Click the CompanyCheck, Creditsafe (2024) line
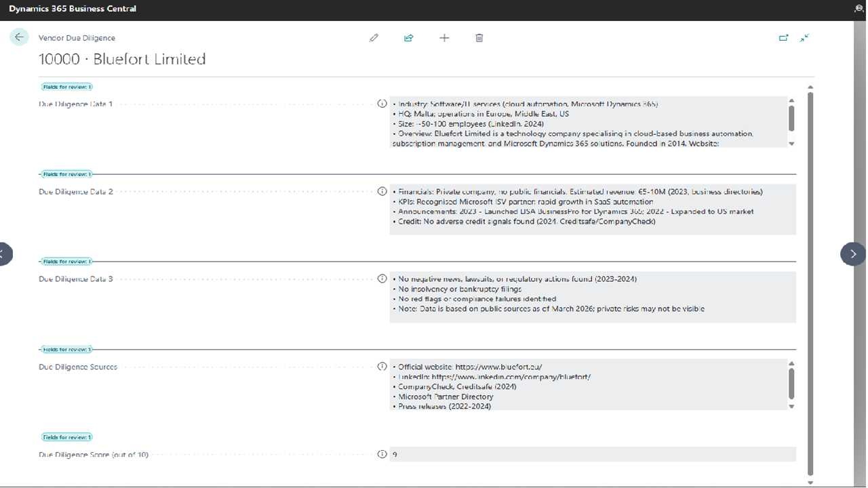 [454, 386]
